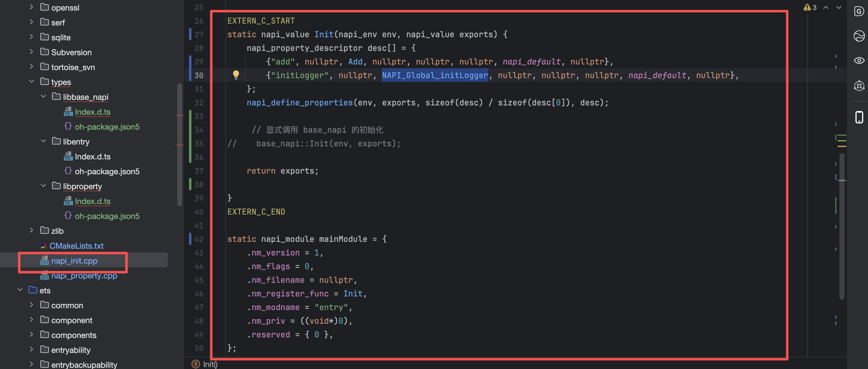This screenshot has height=369, width=868.
Task: Collapse the libproperty folder
Action: [43, 185]
